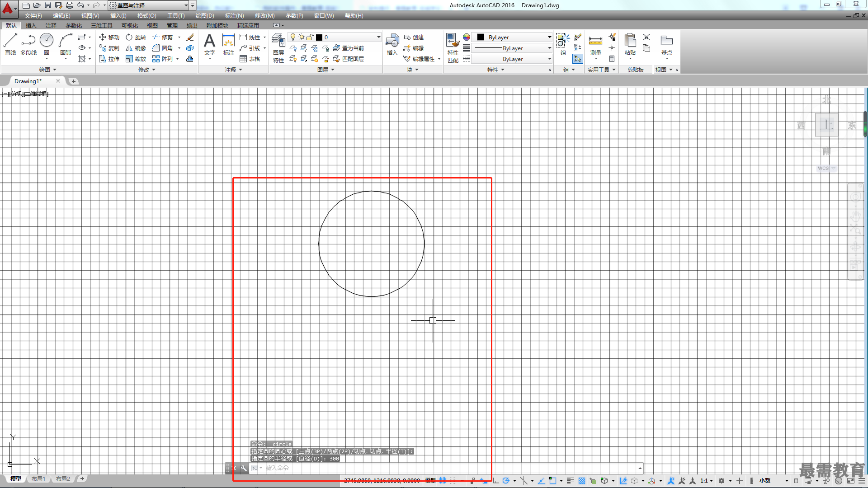Open the 绘图(D) menu

click(205, 16)
